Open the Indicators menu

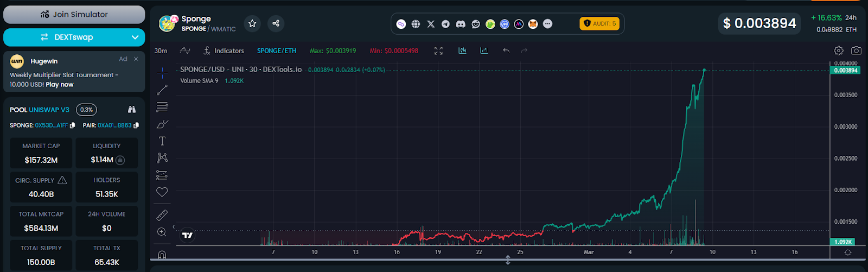[224, 50]
